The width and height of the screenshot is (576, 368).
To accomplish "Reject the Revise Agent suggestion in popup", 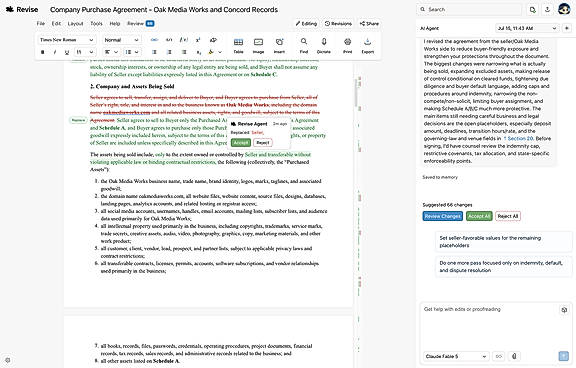I will click(x=263, y=142).
